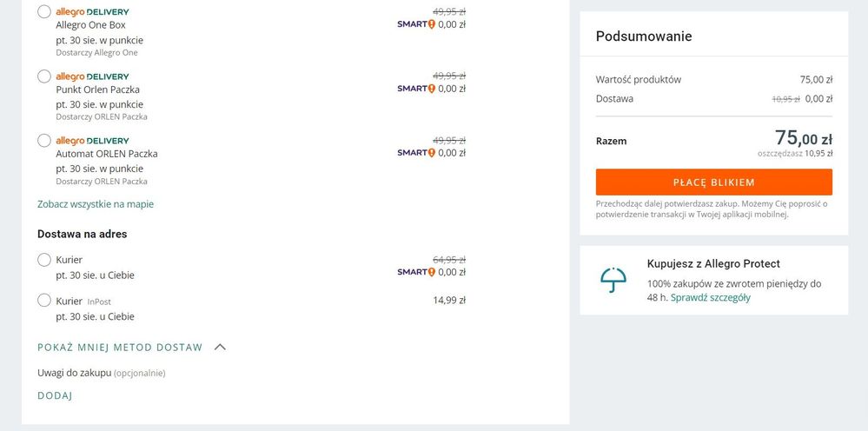Click the SMART badge beside Automat ORLEN Paczka price
The image size is (868, 431).
[416, 153]
